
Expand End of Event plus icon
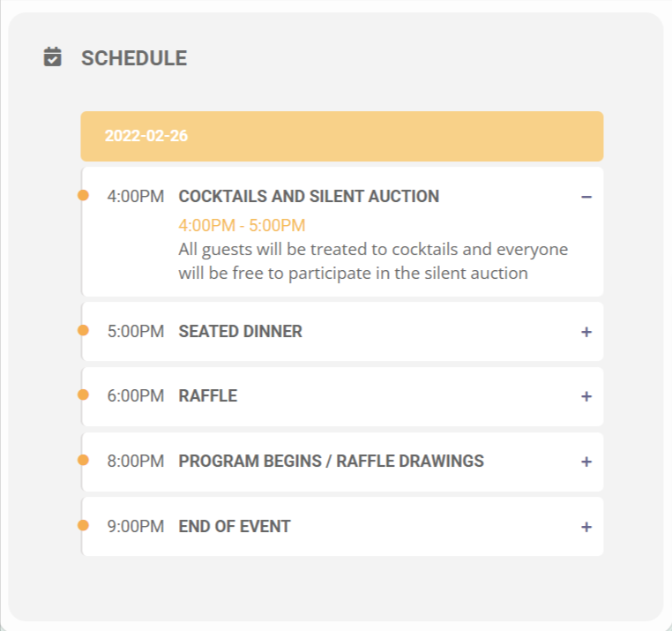586,527
